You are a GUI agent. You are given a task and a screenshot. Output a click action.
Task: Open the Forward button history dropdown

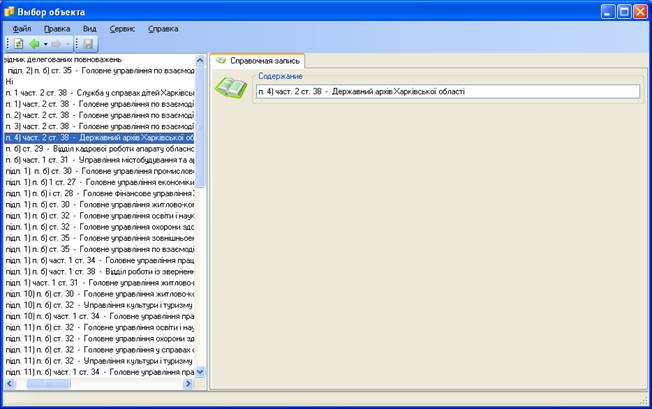67,45
